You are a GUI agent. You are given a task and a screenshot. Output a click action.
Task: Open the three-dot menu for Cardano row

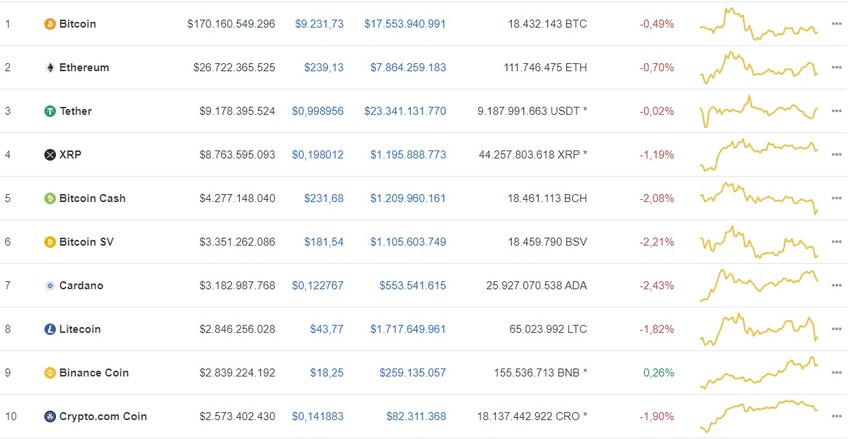click(836, 285)
